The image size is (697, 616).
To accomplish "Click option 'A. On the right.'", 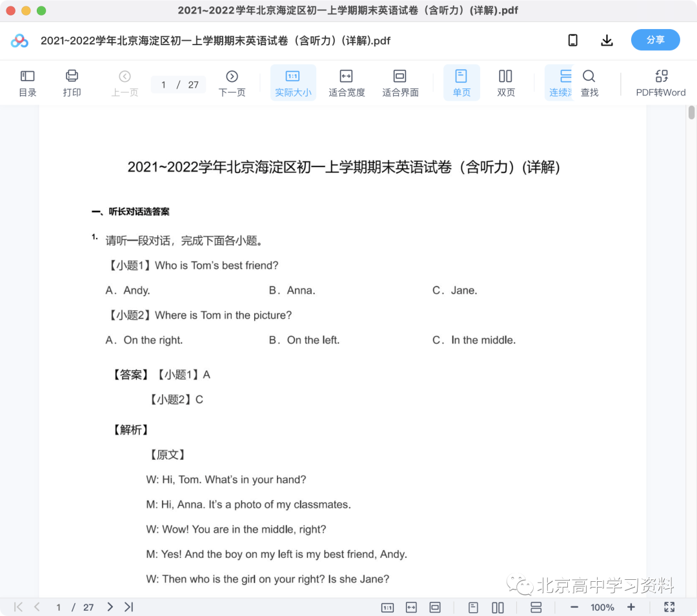I will coord(144,340).
